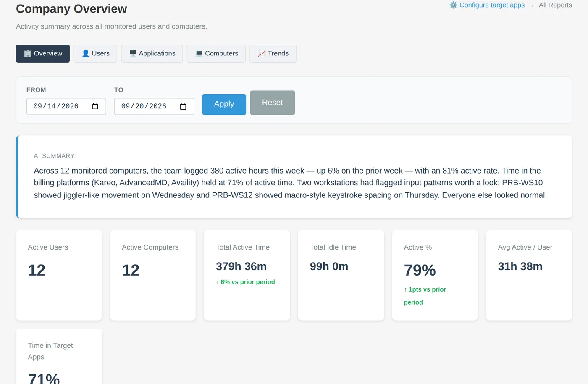This screenshot has width=588, height=384.
Task: Open the Applications tab
Action: point(152,53)
